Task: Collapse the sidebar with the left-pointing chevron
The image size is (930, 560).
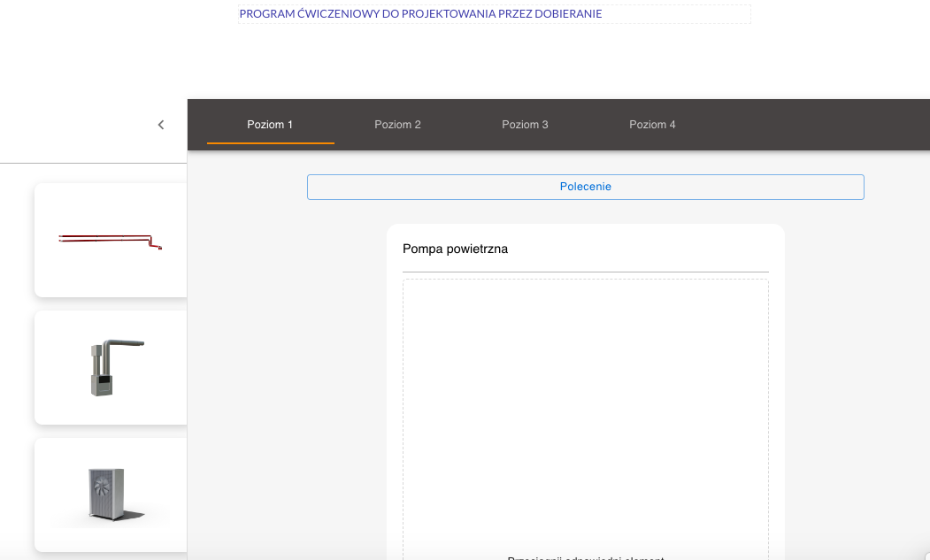Action: [x=160, y=125]
